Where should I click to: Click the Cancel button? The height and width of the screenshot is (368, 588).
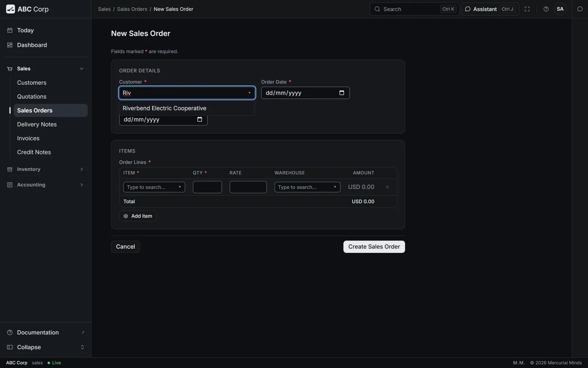click(x=125, y=247)
